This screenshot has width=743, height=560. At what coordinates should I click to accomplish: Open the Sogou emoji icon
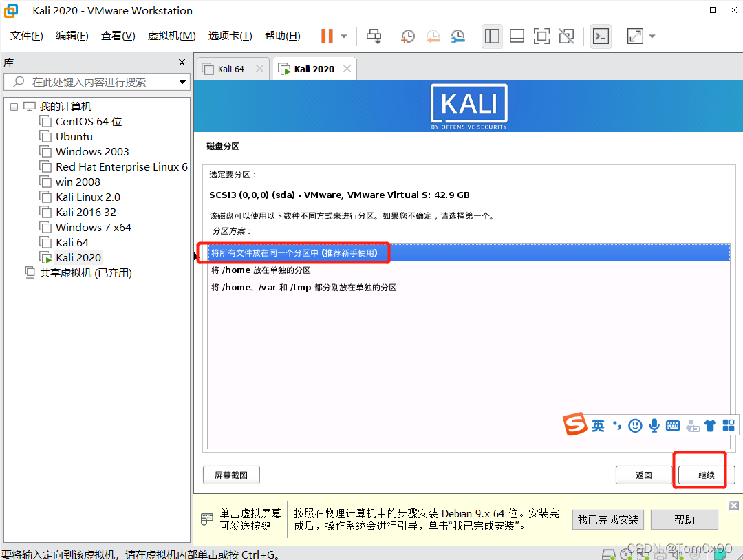635,426
